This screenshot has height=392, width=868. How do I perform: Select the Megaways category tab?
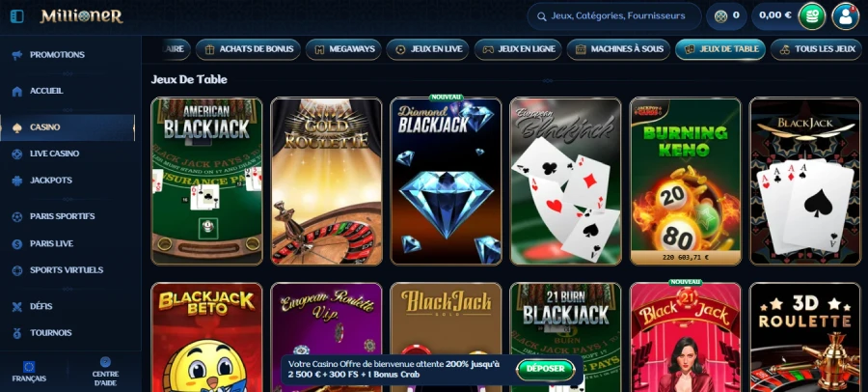343,49
